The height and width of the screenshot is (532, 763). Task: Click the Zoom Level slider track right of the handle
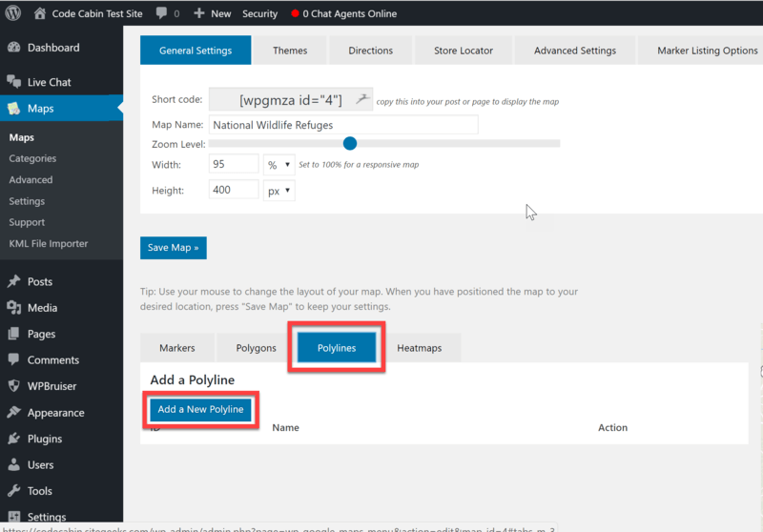[x=459, y=143]
